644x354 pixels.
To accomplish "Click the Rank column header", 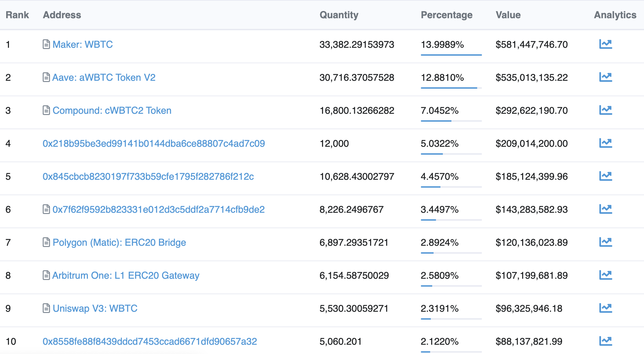I will point(18,15).
